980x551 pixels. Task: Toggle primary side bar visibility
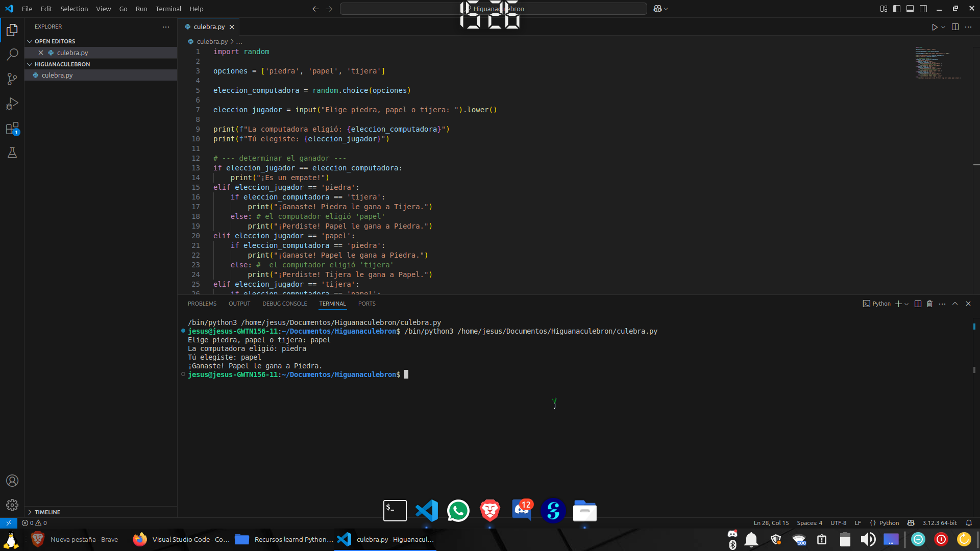tap(897, 9)
